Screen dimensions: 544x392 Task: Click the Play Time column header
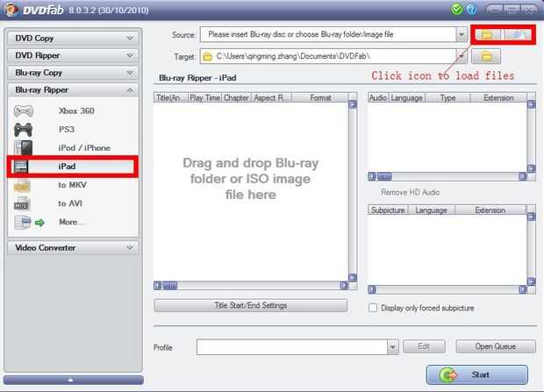(204, 98)
